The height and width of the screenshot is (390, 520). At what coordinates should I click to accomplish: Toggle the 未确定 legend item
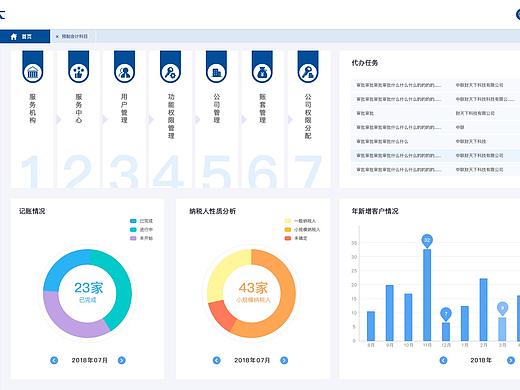(x=296, y=238)
